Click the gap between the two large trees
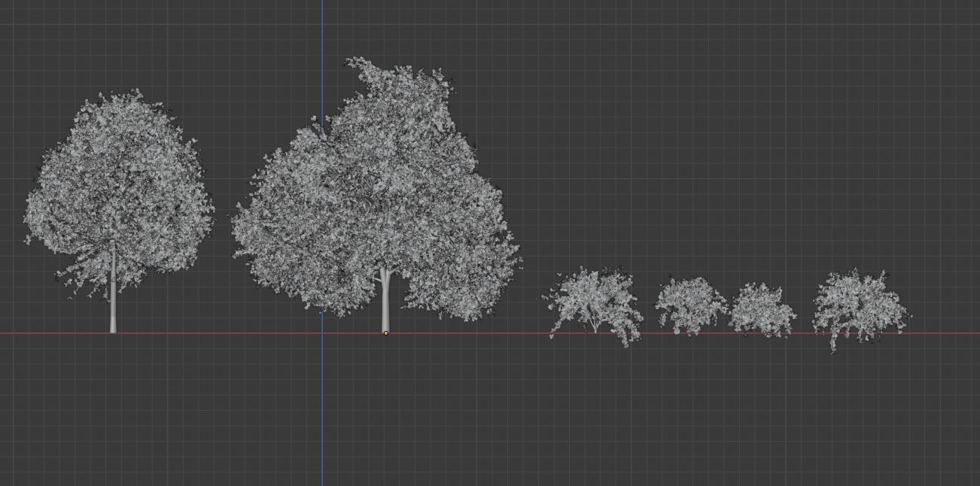The image size is (980, 486). pyautogui.click(x=222, y=226)
